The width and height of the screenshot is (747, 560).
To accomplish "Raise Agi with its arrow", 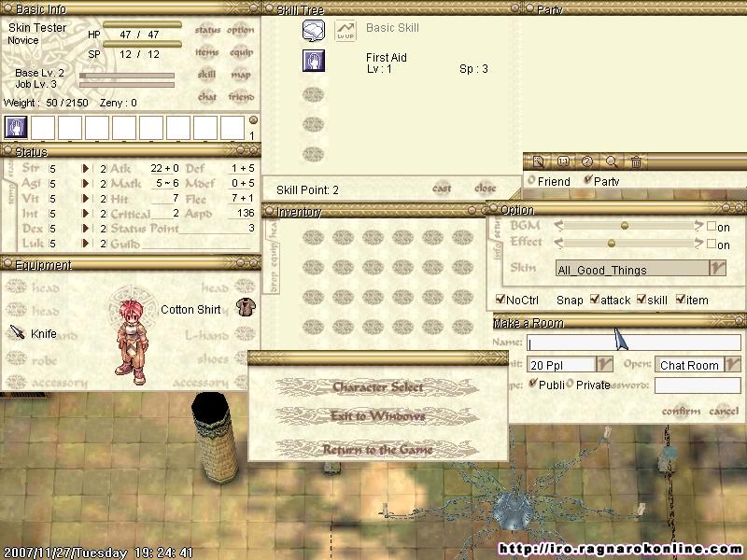I will [85, 183].
